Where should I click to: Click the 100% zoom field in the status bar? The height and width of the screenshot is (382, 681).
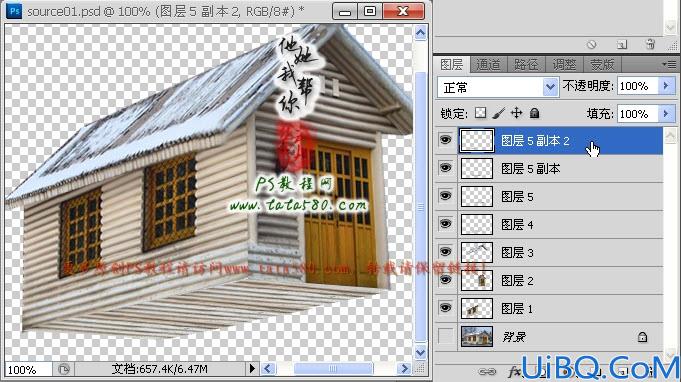(x=28, y=369)
